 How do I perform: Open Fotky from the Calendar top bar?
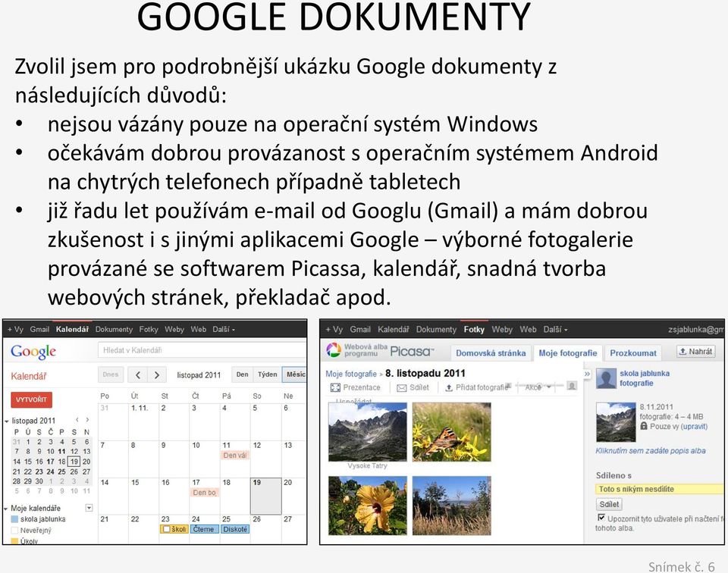149,330
